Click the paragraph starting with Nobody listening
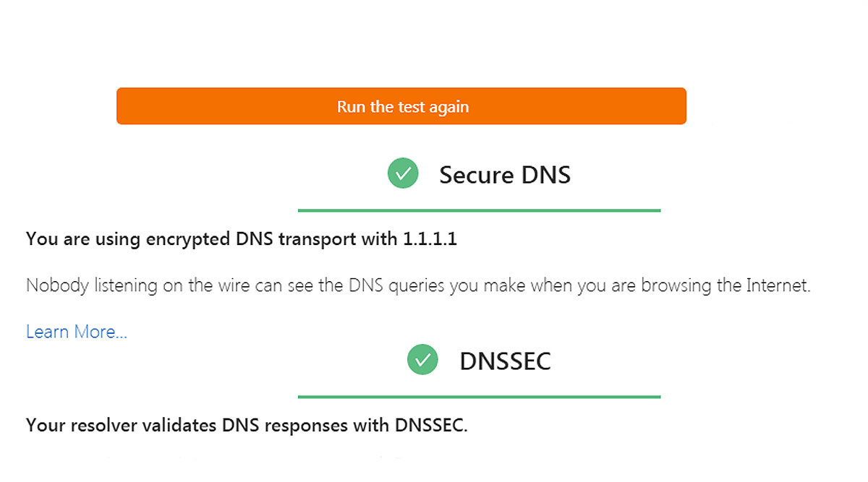868x482 pixels. [418, 285]
